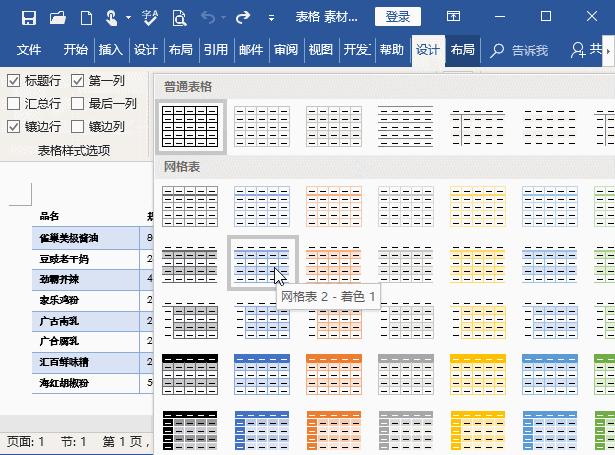Click the share 共享 icon

point(586,49)
